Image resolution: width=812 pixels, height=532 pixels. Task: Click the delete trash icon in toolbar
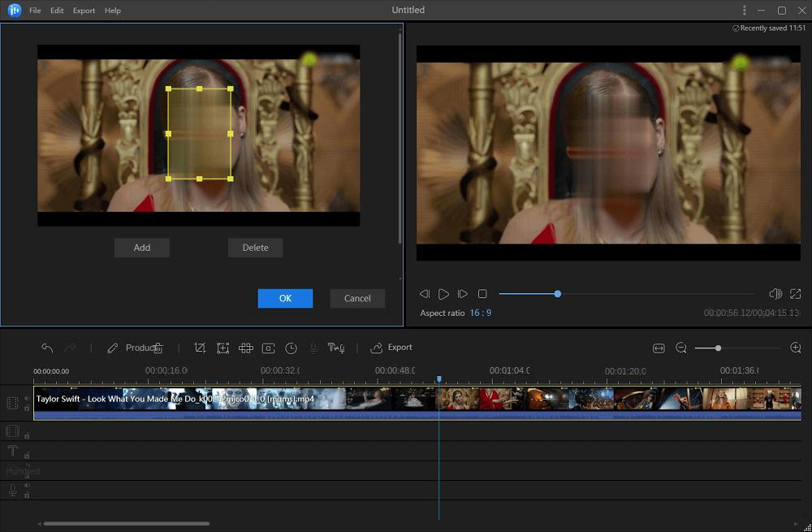click(x=158, y=348)
